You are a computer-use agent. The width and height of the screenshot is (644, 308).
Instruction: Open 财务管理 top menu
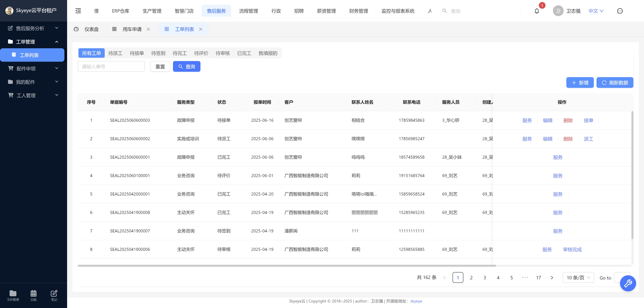[x=358, y=11]
